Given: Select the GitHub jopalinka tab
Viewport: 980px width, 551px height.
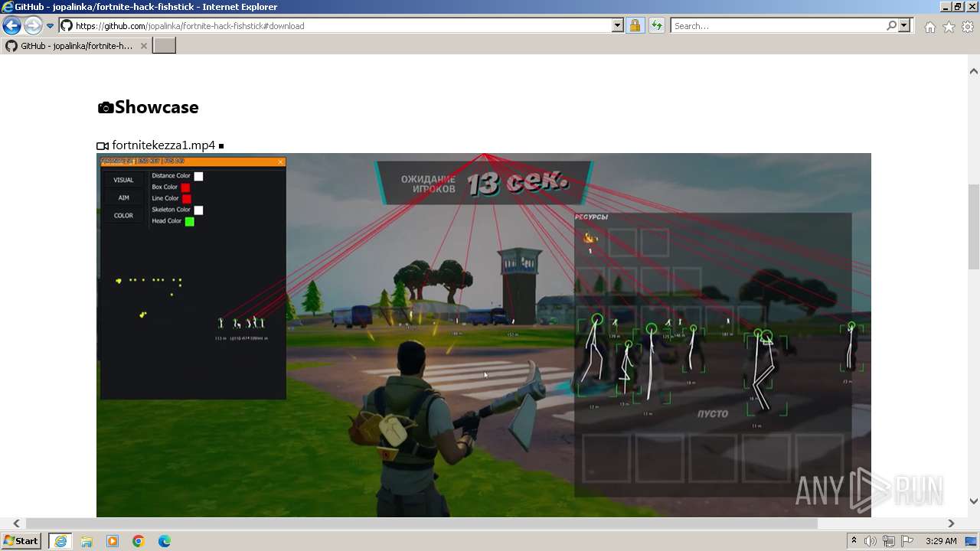Looking at the screenshot, I should 77,46.
